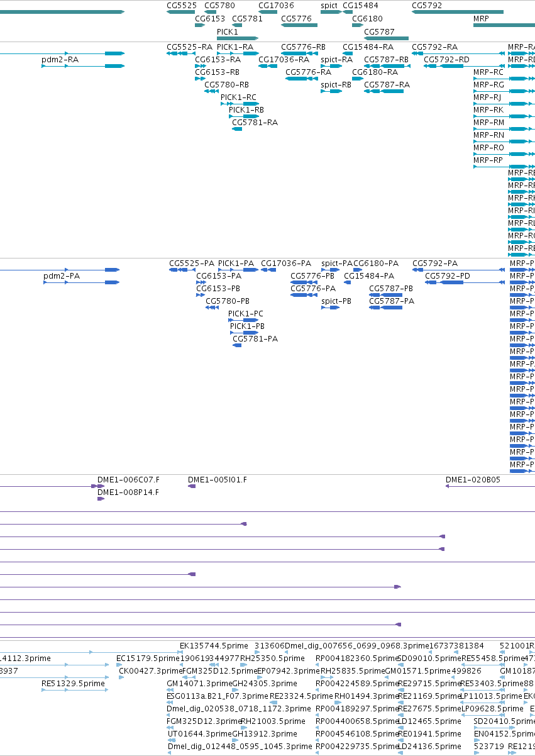Click the PICK1-PA protein label
Screen dimensions: 535x756
pyautogui.click(x=236, y=264)
